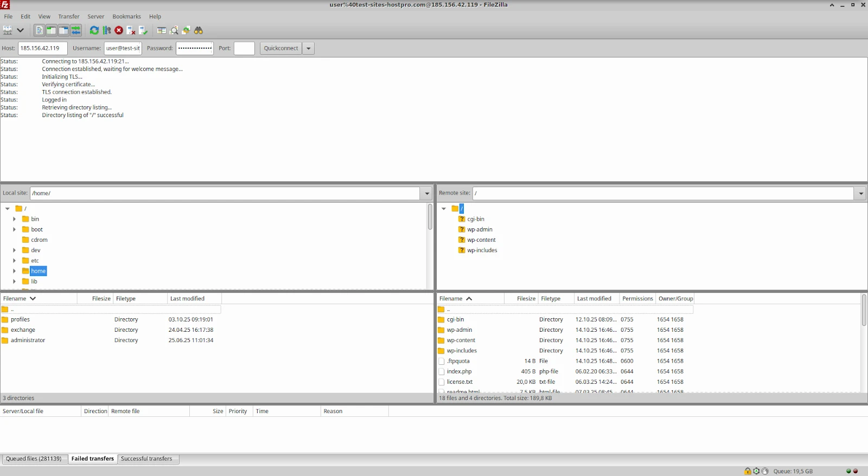
Task: Disconnect from the currently visible server
Action: click(x=131, y=30)
